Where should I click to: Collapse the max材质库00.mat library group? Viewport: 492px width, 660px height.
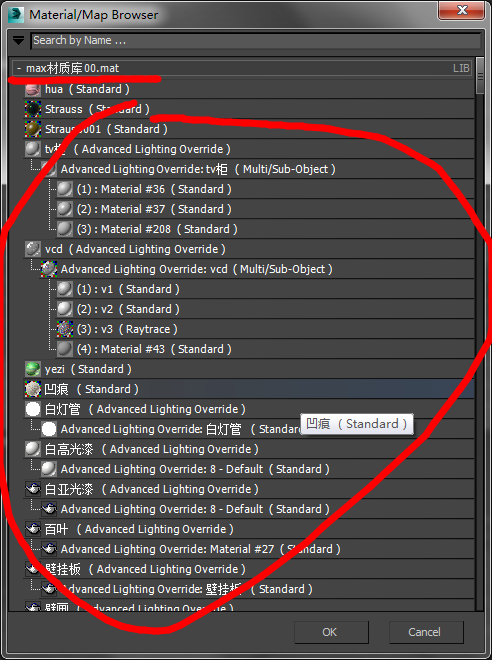pyautogui.click(x=19, y=68)
